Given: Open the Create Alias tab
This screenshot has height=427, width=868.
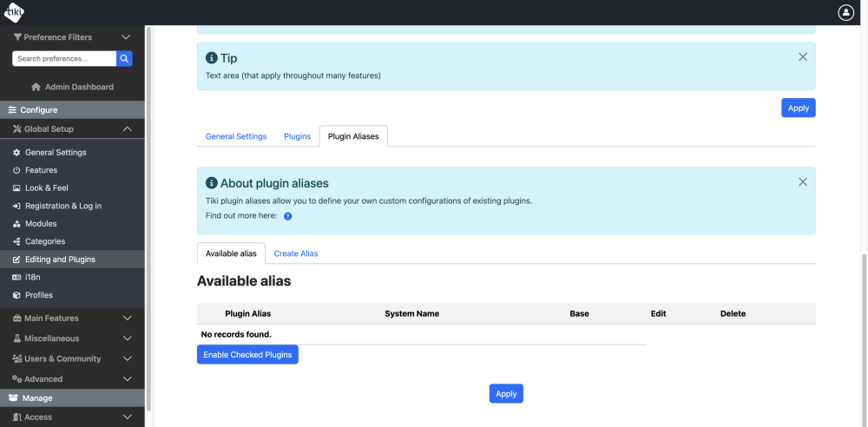Looking at the screenshot, I should coord(296,253).
